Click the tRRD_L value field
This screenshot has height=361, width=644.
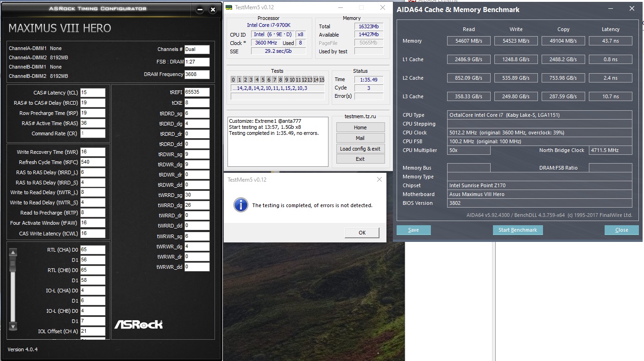(x=93, y=172)
